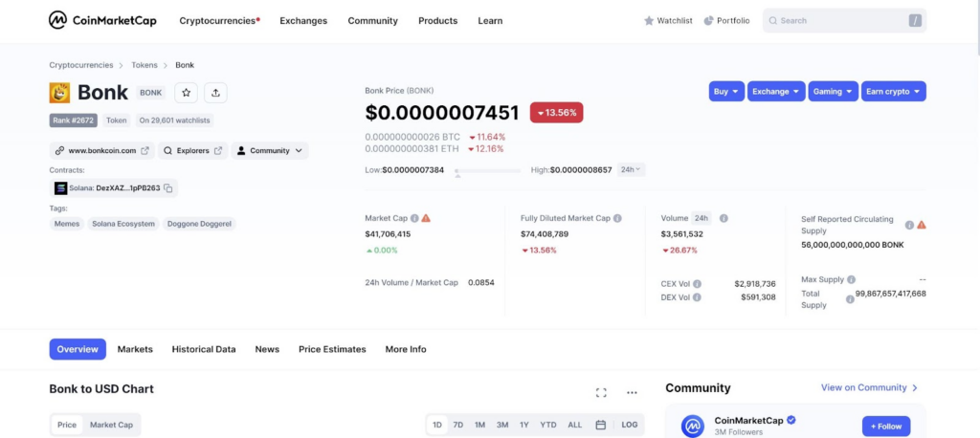Screen dimensions: 980x438
Task: Click Max Supply info icon
Action: [851, 280]
